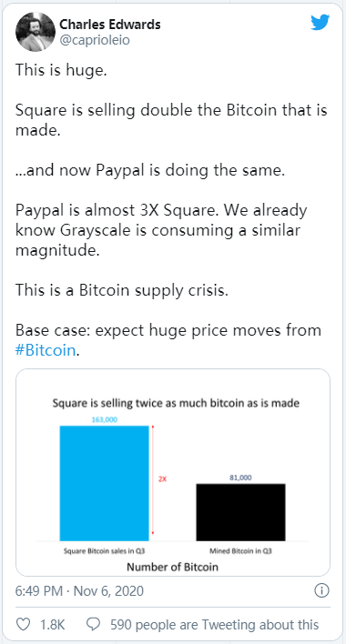Click the Number of Bitcoin axis label
This screenshot has width=346, height=644.
[x=172, y=568]
